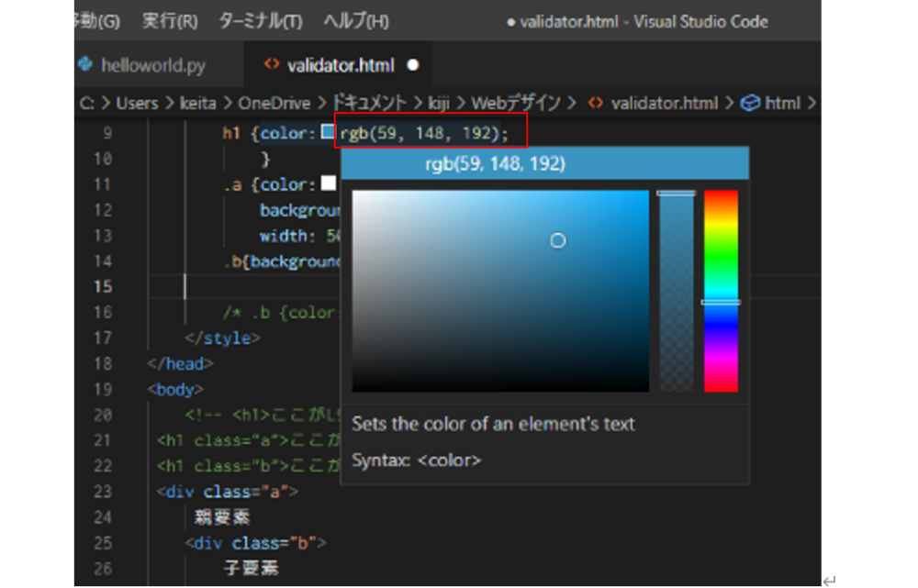Click the opacity slider handle at top

pyautogui.click(x=677, y=193)
